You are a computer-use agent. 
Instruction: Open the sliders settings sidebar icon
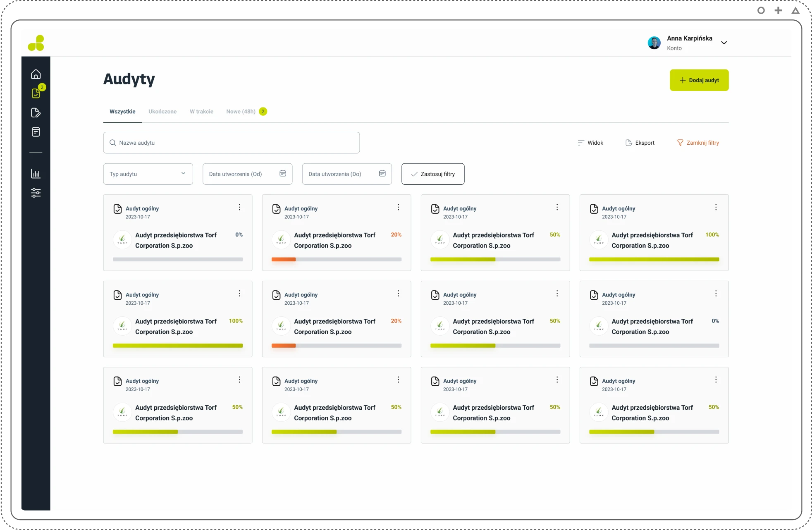tap(36, 193)
